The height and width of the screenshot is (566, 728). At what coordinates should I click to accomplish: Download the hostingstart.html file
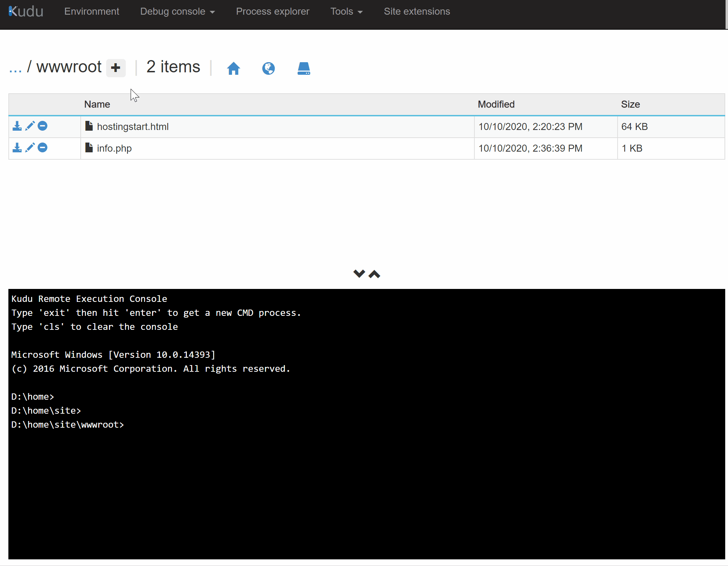pos(17,126)
